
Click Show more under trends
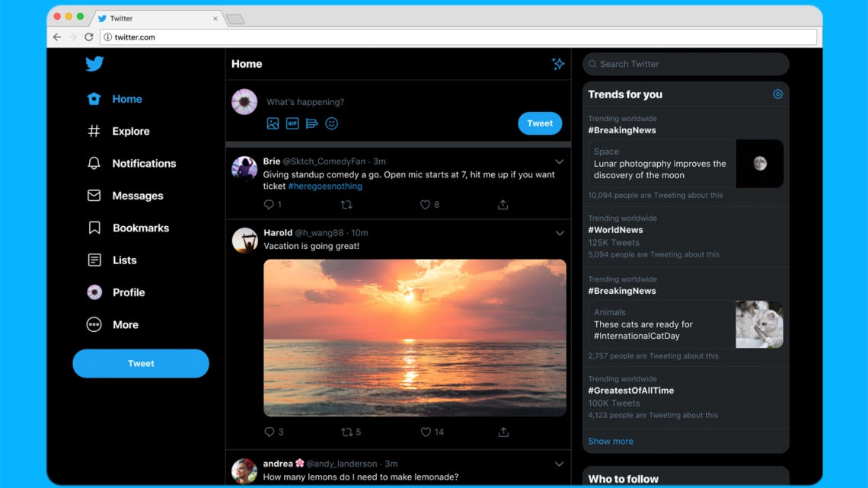(x=610, y=442)
